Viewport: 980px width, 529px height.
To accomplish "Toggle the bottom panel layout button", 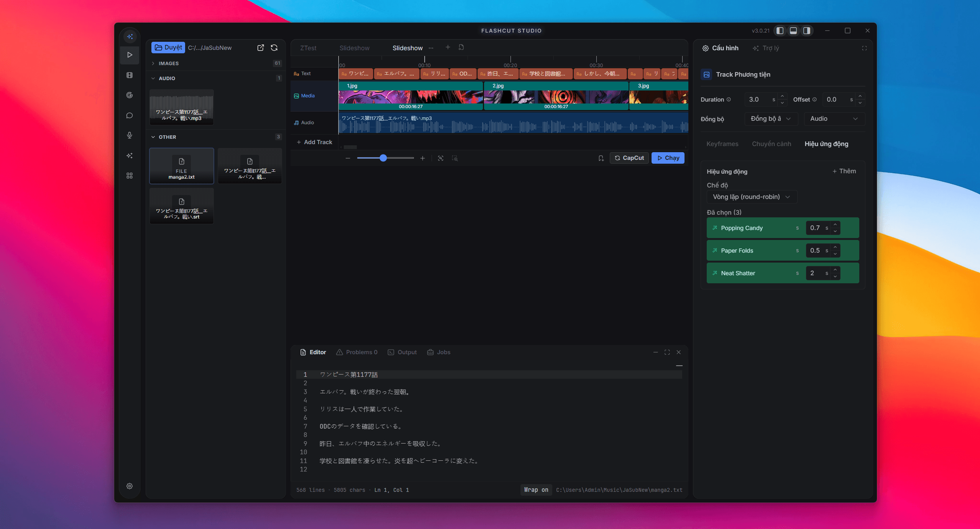I will click(793, 31).
